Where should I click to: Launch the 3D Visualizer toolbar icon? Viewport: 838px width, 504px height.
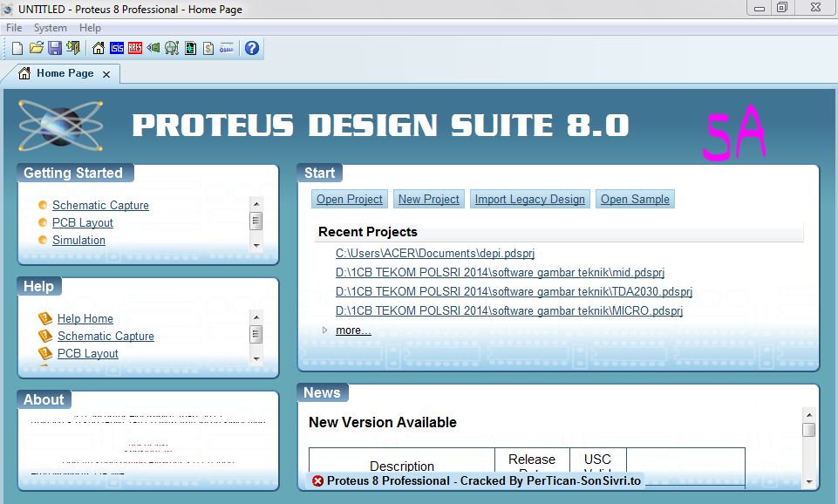(153, 48)
